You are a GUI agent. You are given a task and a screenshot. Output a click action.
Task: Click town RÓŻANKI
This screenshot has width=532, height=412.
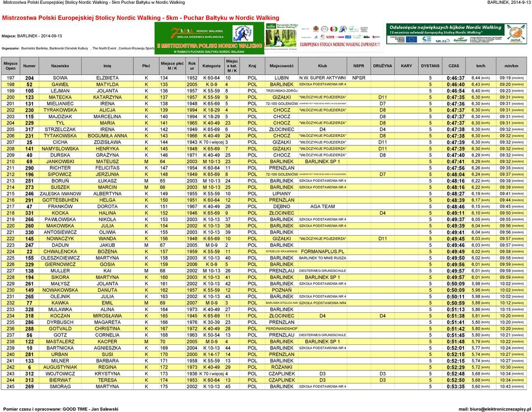point(282,368)
